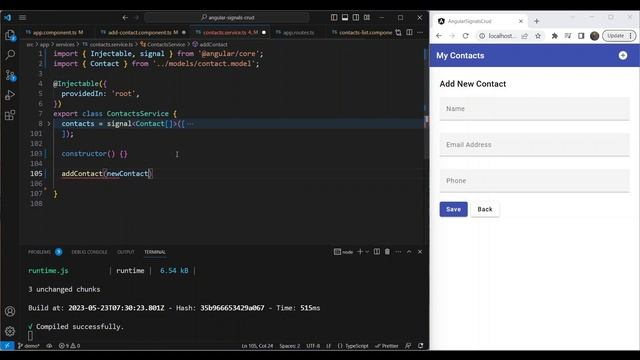Close the terminal panel
Viewport: 640px width, 360px height.
point(420,252)
